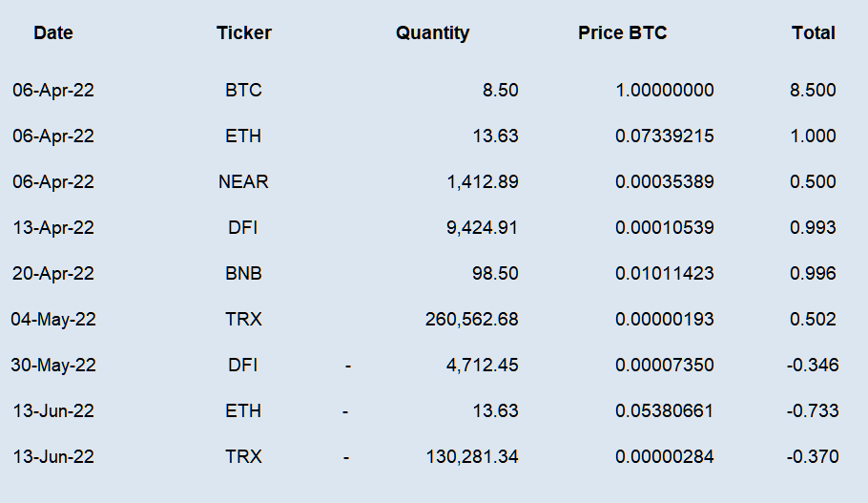Click the Ticker column header
The image size is (868, 503).
pyautogui.click(x=243, y=32)
